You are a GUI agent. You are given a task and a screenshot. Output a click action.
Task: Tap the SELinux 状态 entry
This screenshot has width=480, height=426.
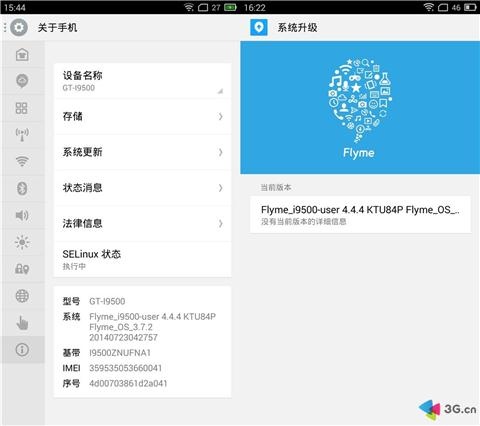coord(142,259)
